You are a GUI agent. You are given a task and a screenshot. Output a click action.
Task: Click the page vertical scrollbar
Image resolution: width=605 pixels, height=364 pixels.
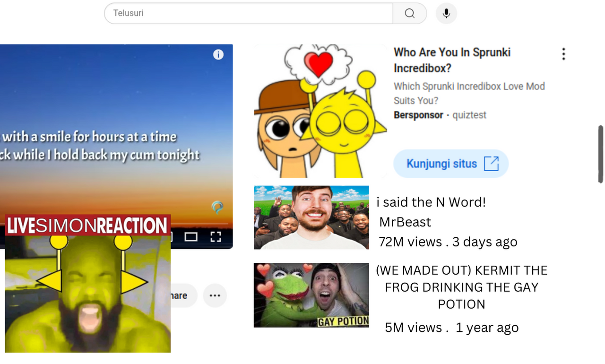[600, 154]
